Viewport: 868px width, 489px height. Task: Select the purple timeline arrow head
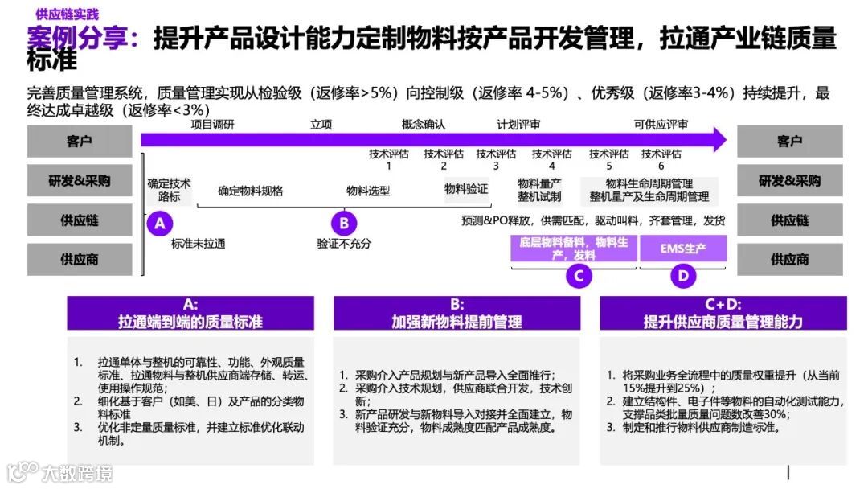(x=719, y=140)
